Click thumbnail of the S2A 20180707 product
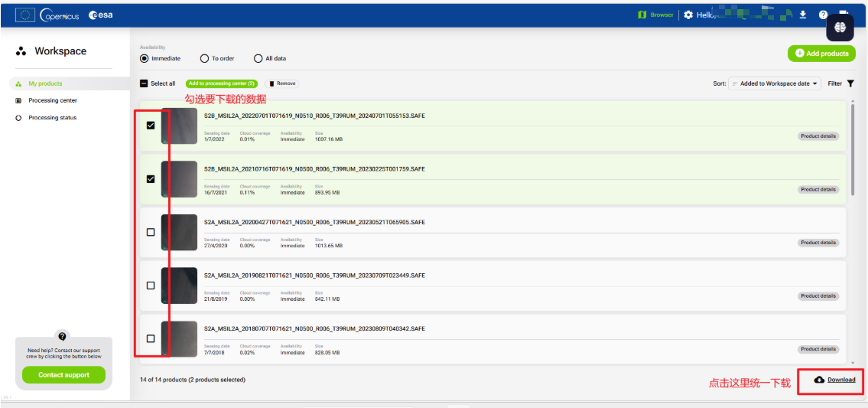Screen dimensions: 868x408 [179, 338]
